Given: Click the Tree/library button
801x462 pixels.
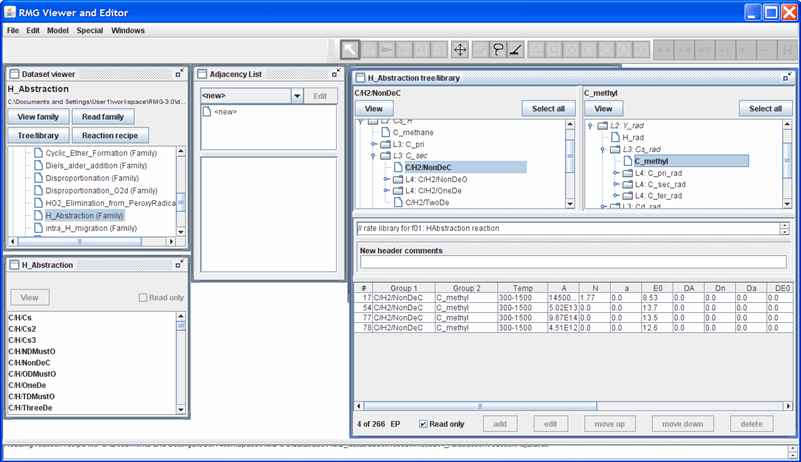Looking at the screenshot, I should (x=38, y=135).
